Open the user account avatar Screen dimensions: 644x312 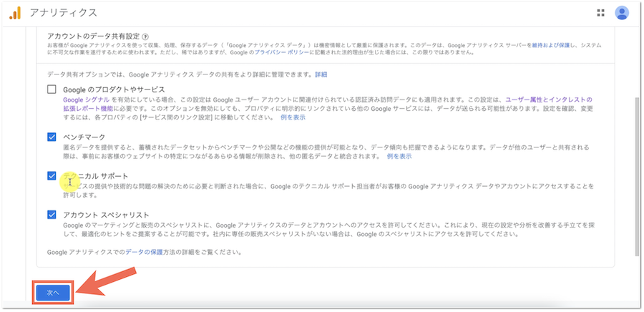[x=622, y=13]
